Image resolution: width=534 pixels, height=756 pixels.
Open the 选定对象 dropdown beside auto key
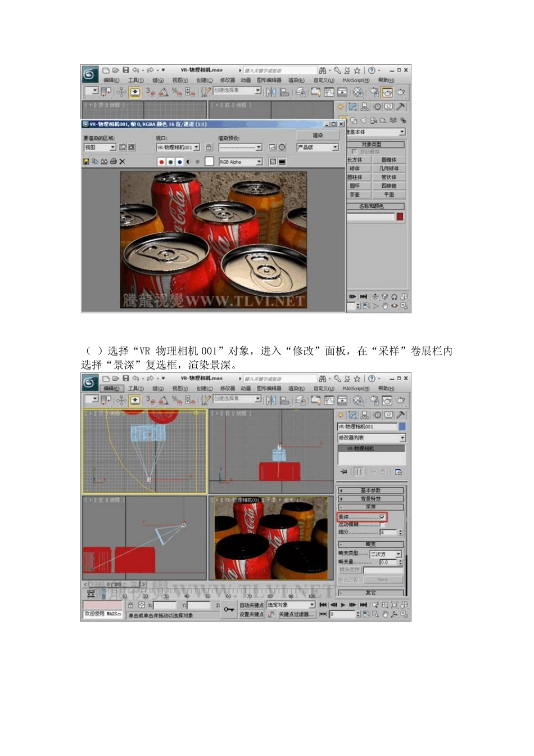(x=291, y=605)
